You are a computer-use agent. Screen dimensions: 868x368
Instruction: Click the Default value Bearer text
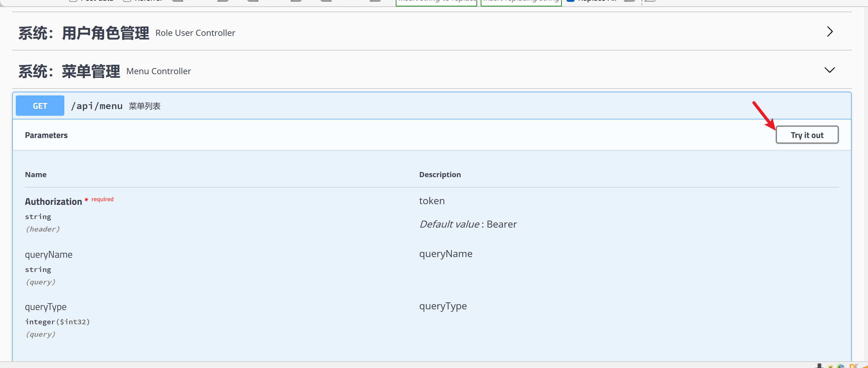click(468, 224)
